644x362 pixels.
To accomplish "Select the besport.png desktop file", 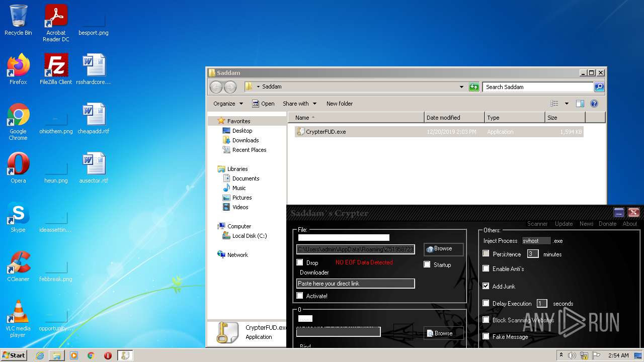I will (94, 23).
